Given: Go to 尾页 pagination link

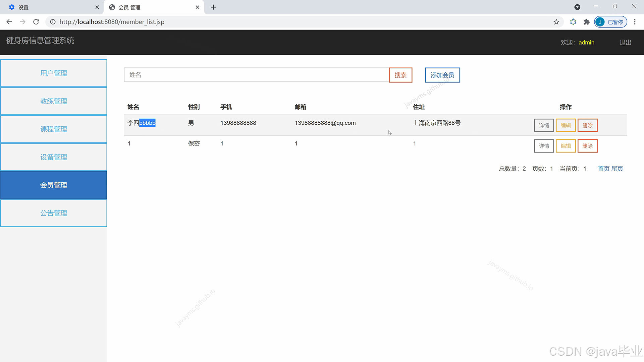Looking at the screenshot, I should click(x=617, y=169).
